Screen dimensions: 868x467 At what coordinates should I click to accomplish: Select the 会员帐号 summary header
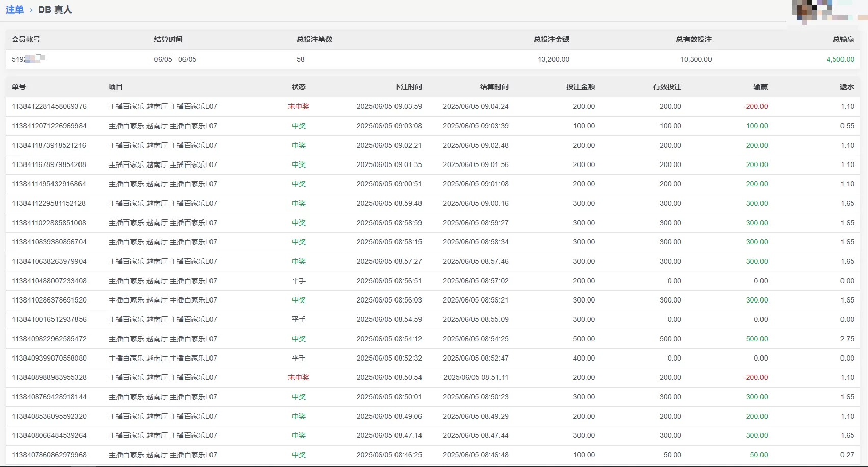pyautogui.click(x=26, y=39)
